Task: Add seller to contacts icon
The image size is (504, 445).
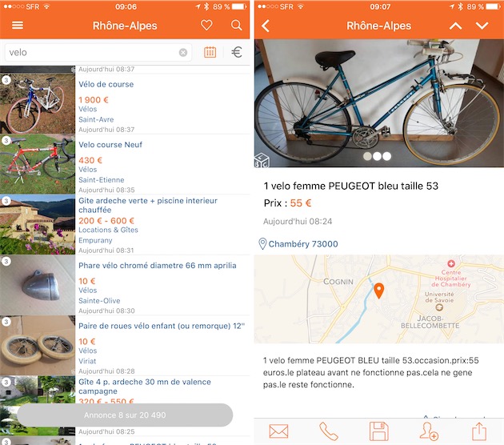Action: tap(429, 431)
